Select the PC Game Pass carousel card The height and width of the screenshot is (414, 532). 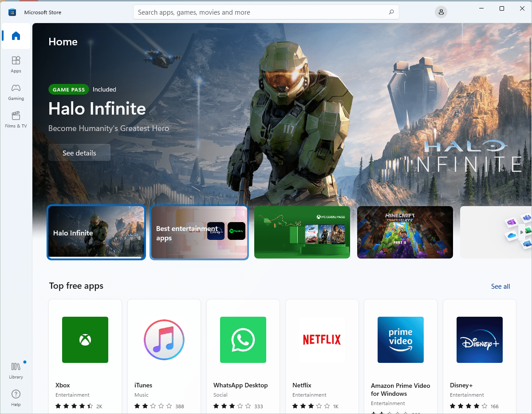[302, 232]
